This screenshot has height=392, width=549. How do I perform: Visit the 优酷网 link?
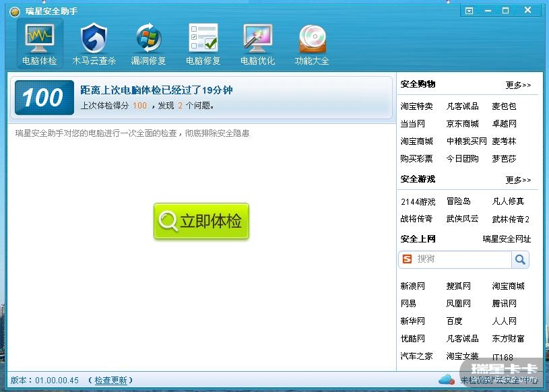pyautogui.click(x=412, y=338)
